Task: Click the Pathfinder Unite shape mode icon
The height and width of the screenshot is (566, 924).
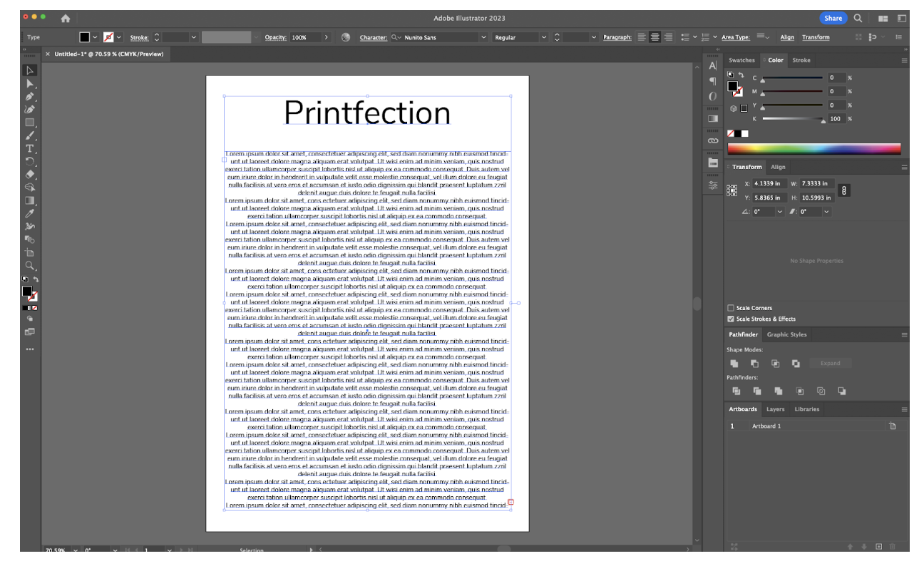Action: pos(735,364)
